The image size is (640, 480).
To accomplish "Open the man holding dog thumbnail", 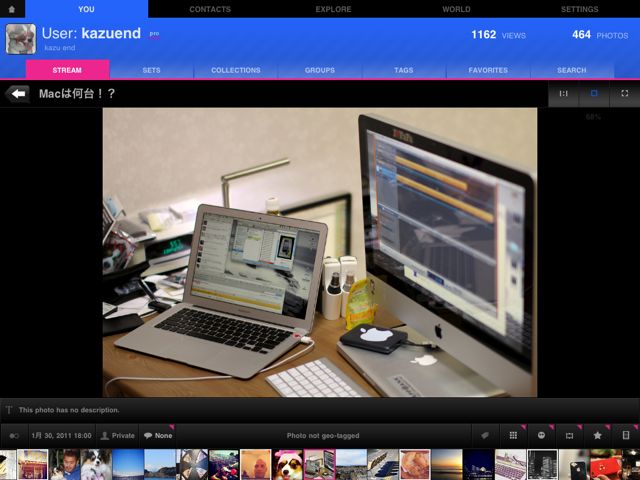I will [x=64, y=464].
